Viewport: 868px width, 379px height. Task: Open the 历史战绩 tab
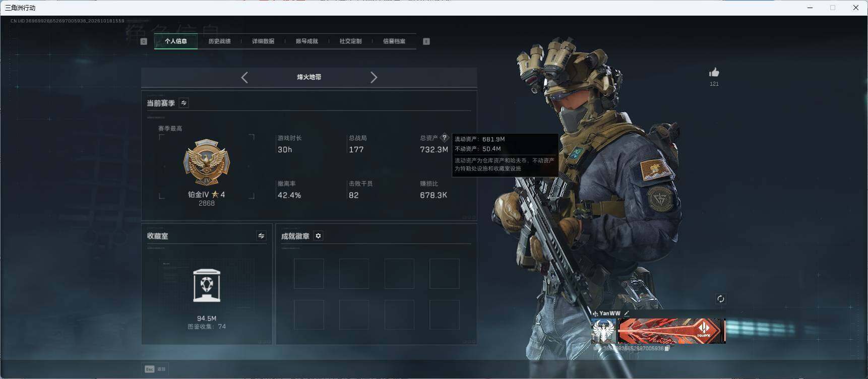point(219,41)
